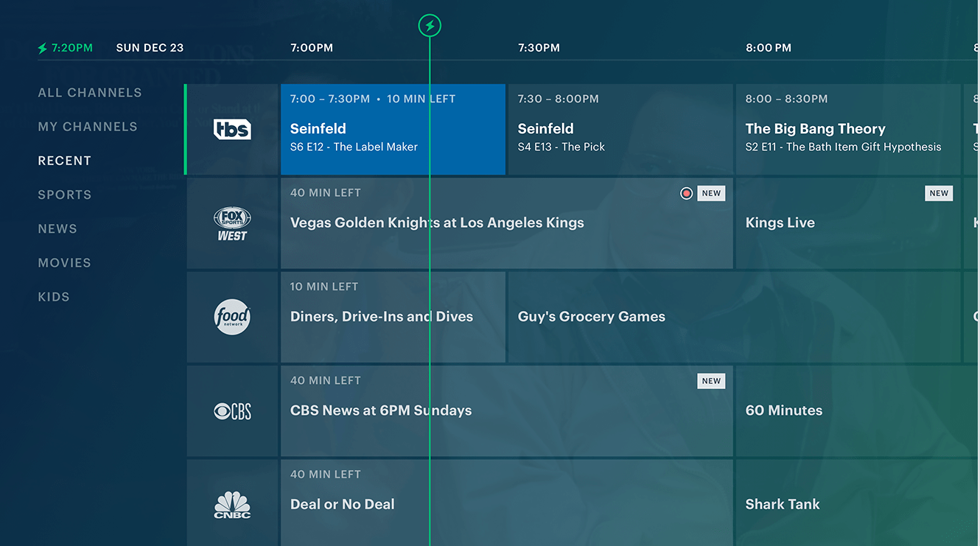Select Seinfeld The Label Maker episode
980x546 pixels.
(x=393, y=130)
